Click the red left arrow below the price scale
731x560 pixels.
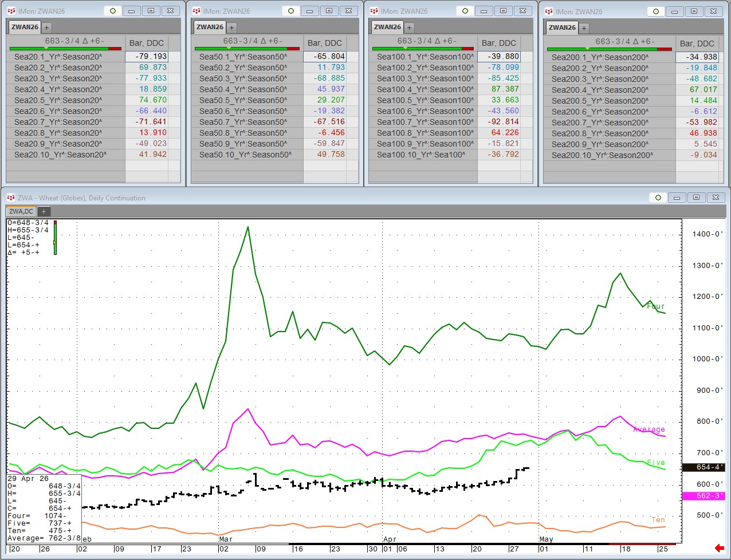[x=719, y=549]
